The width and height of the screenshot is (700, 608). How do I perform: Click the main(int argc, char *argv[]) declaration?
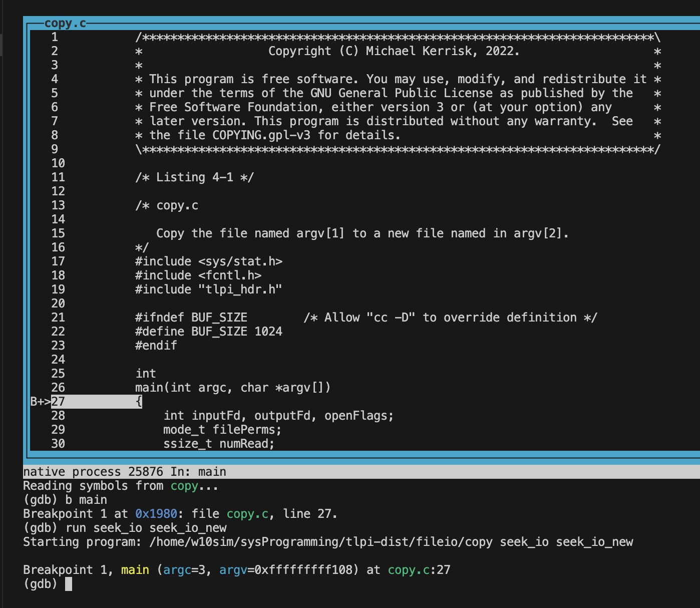coord(233,388)
